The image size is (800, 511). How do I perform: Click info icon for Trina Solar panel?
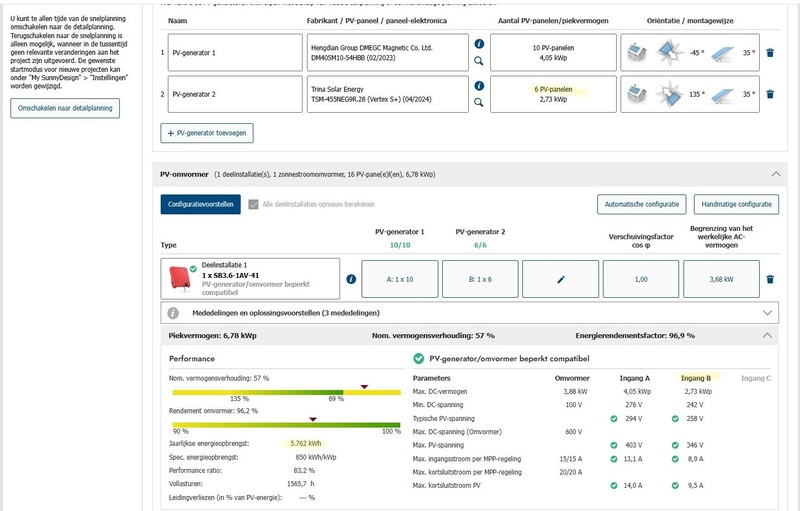[x=479, y=86]
